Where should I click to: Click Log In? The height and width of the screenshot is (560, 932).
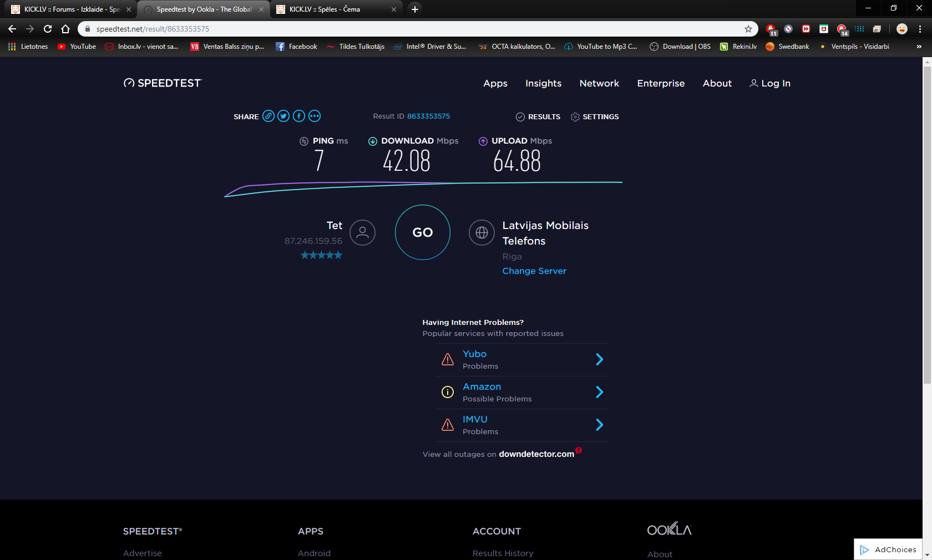770,83
